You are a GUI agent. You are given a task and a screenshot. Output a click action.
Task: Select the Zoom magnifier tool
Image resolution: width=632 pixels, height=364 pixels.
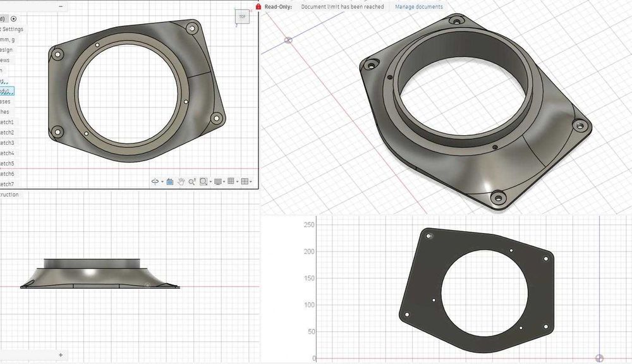[x=192, y=181]
